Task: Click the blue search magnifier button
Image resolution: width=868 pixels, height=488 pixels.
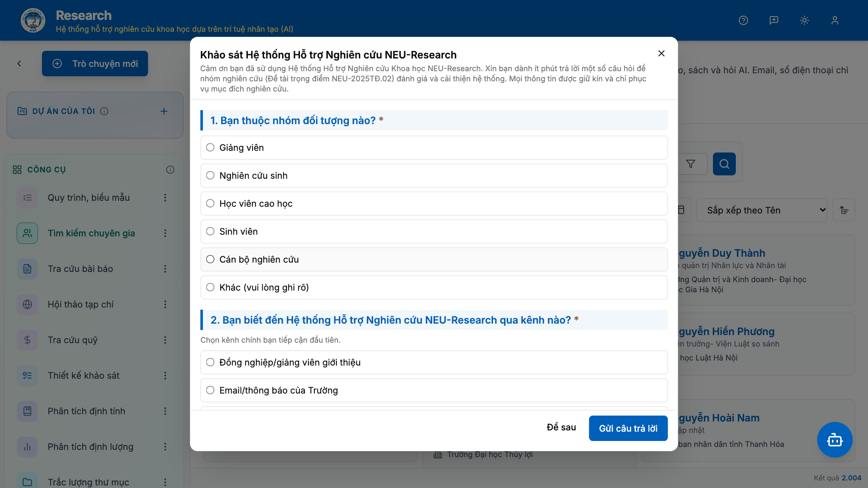Action: click(724, 164)
